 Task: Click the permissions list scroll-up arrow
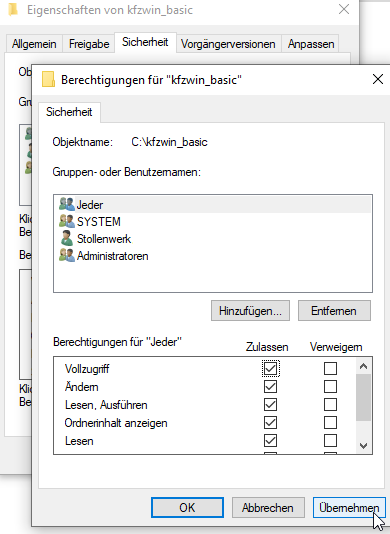point(363,366)
